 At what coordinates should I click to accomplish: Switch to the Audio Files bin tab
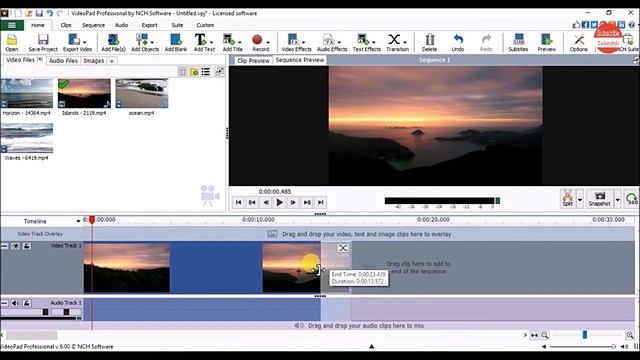(x=63, y=61)
